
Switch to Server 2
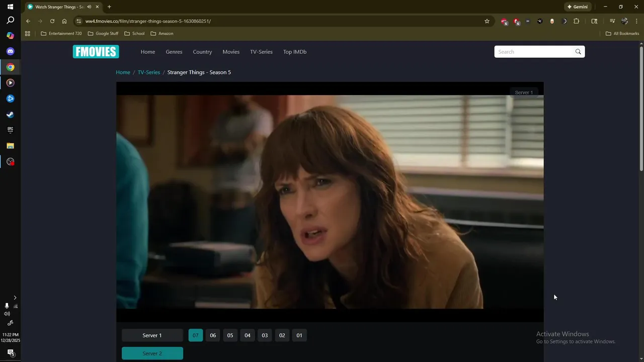click(x=152, y=353)
